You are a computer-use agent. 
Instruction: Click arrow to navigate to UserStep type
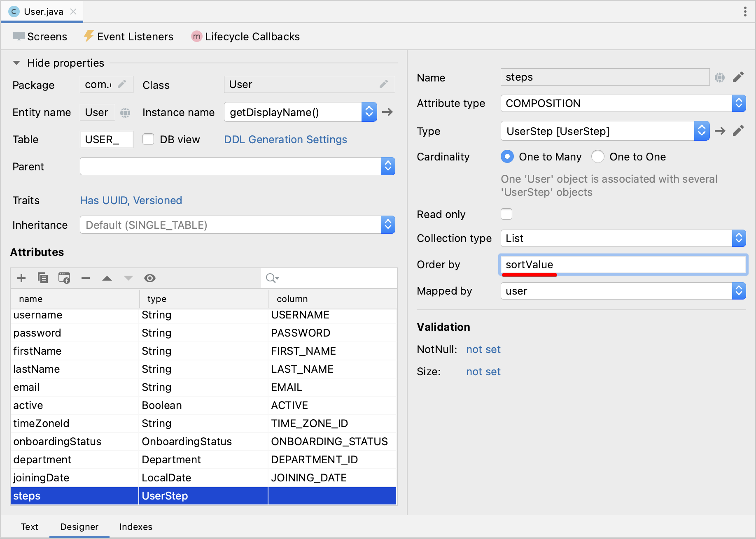coord(720,131)
